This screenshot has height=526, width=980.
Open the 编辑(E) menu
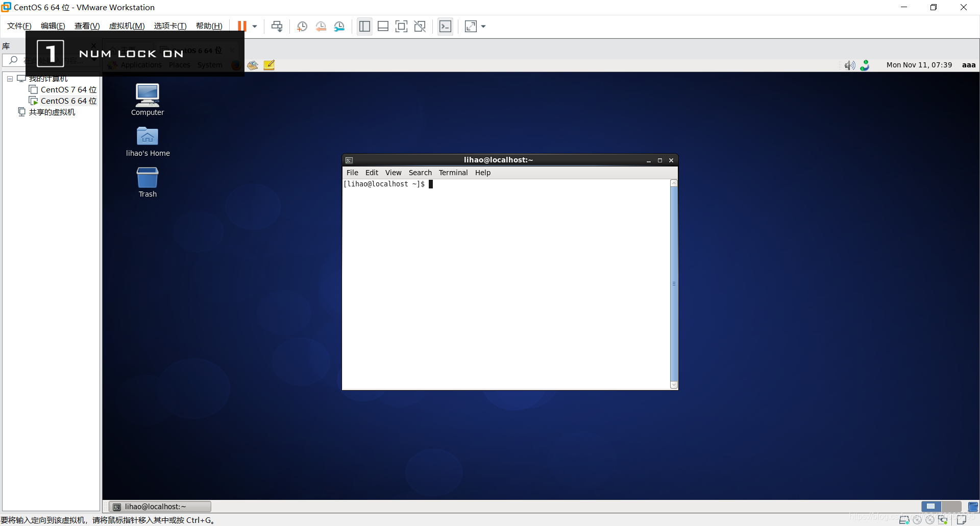(x=53, y=26)
